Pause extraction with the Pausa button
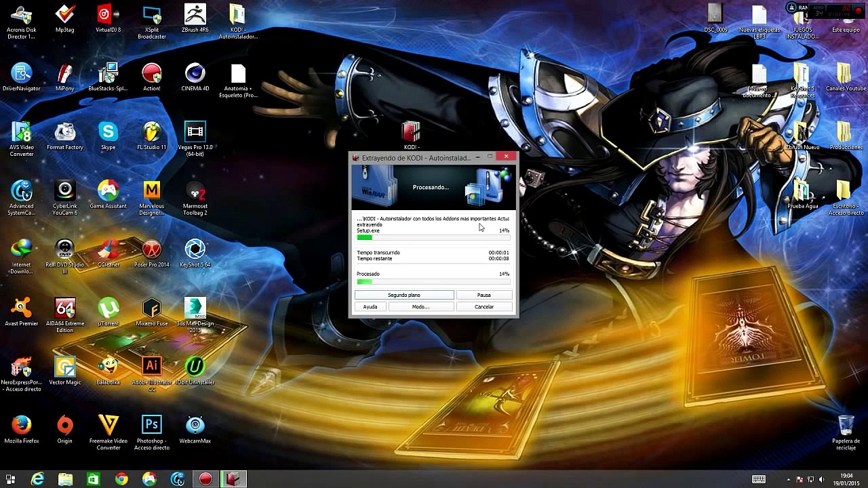The height and width of the screenshot is (488, 868). click(x=484, y=295)
